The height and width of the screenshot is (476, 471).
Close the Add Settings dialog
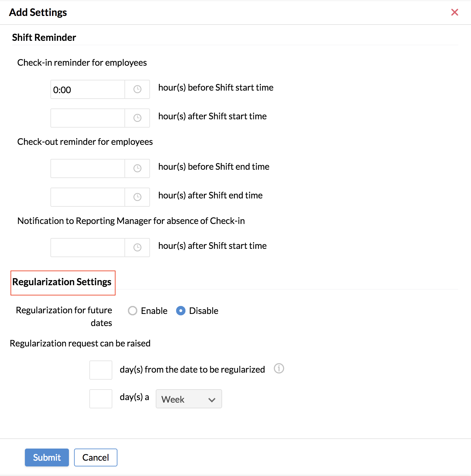point(455,12)
